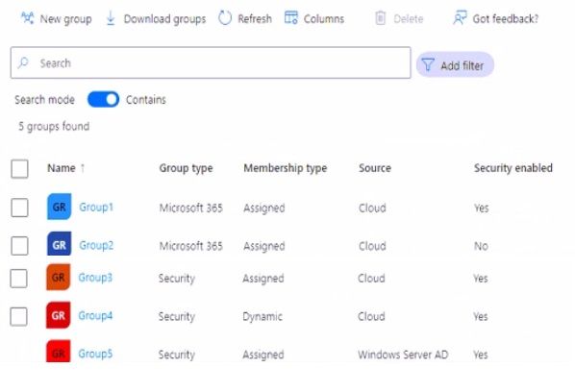Click the Got feedback person icon
Image resolution: width=575 pixels, height=392 pixels.
[460, 18]
